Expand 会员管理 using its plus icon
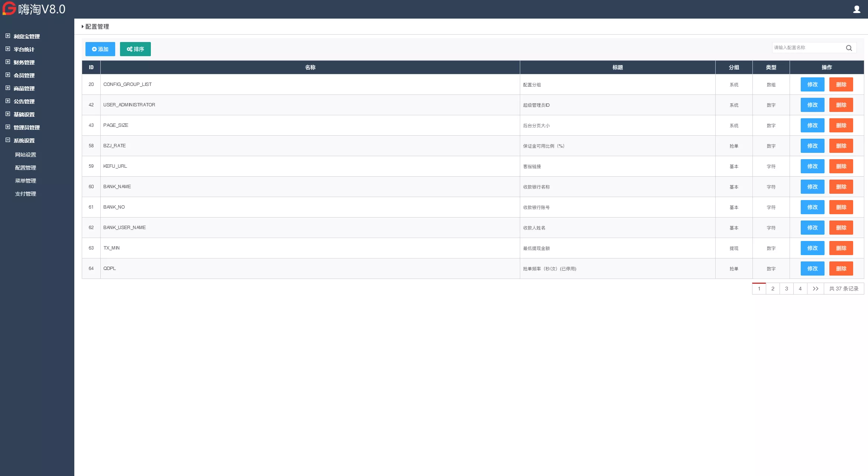 8,75
